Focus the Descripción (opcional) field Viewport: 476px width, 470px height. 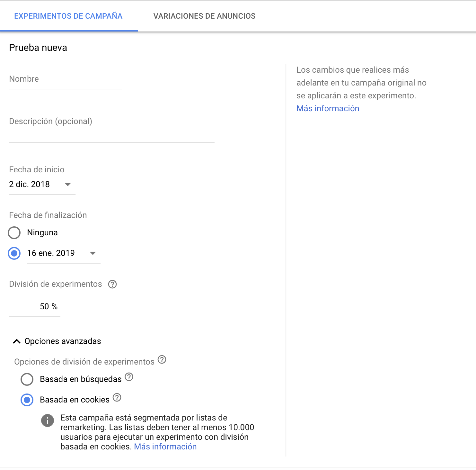(x=112, y=129)
